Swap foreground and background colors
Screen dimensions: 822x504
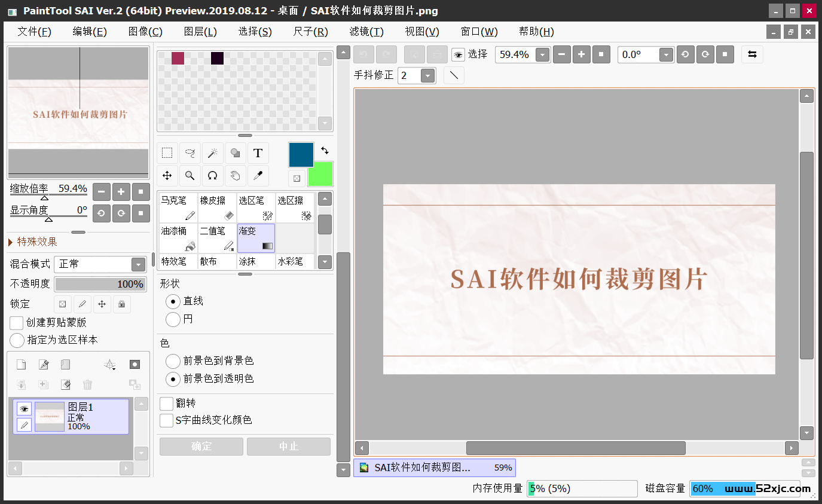[325, 151]
